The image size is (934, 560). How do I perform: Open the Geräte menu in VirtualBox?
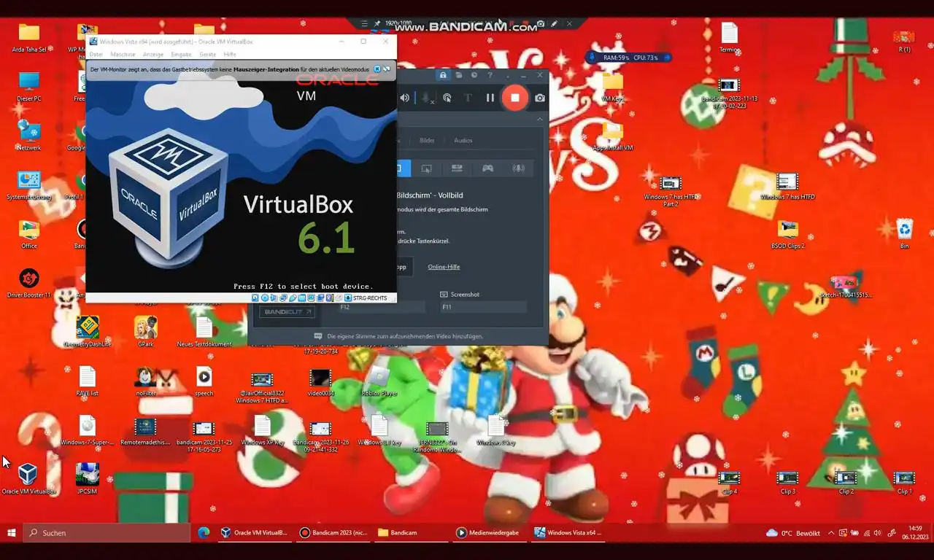pos(208,55)
